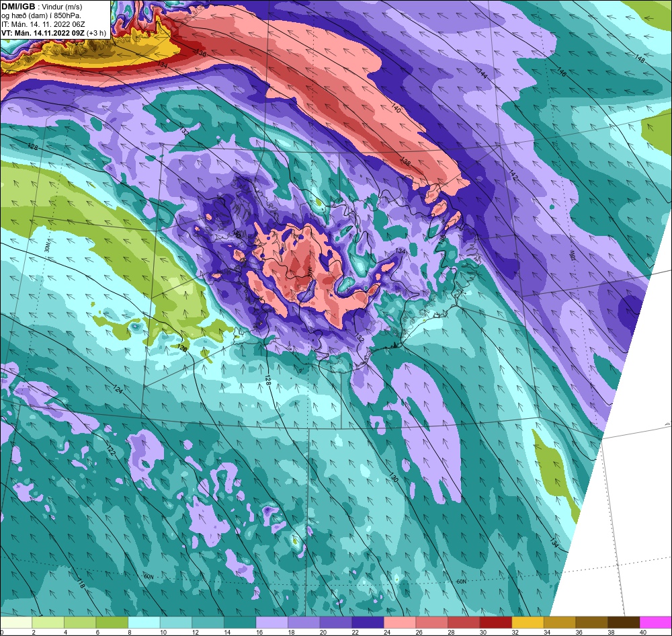Viewport: 672px width, 636px height.
Task: Pick the salmon 26–28 legend swatch
Action: [431, 623]
